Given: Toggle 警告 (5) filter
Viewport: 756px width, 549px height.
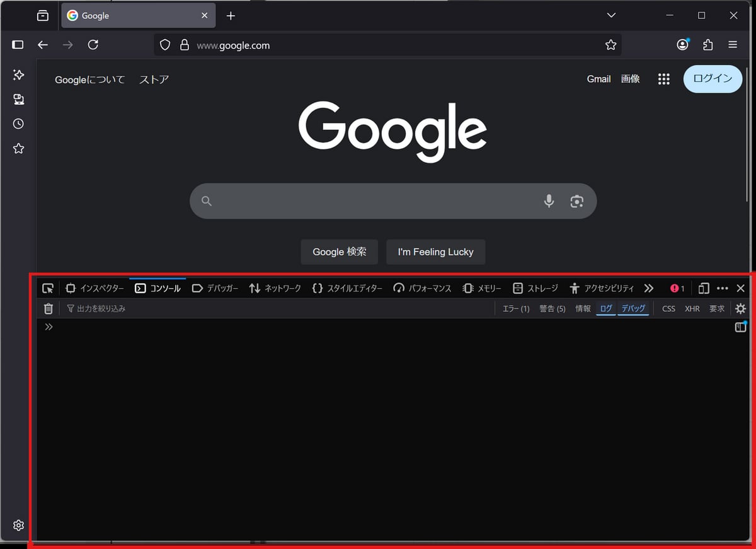Looking at the screenshot, I should (553, 308).
